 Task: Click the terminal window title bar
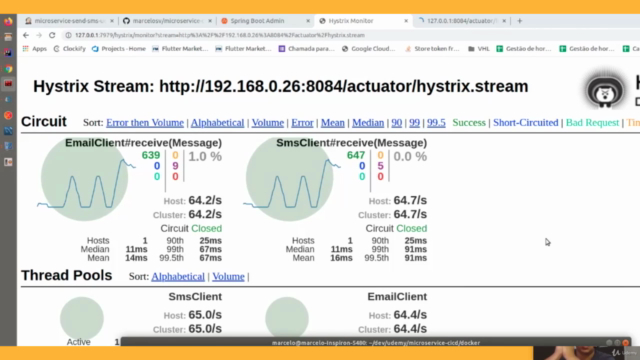(376, 342)
